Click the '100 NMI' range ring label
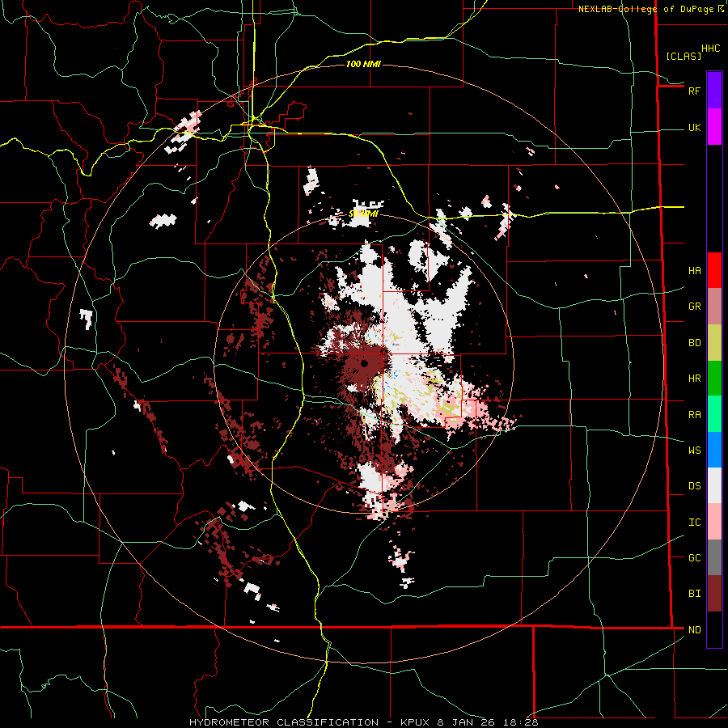 pos(363,64)
